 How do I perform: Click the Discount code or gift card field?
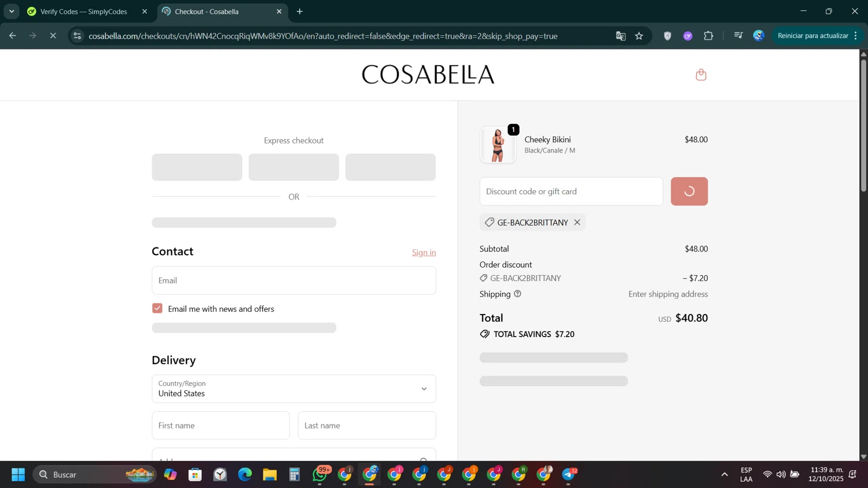(x=571, y=191)
